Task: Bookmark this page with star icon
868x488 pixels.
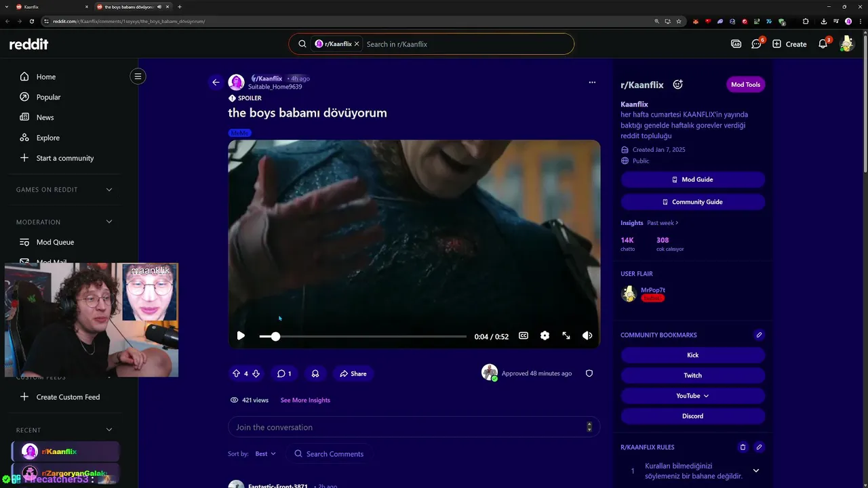Action: (679, 21)
